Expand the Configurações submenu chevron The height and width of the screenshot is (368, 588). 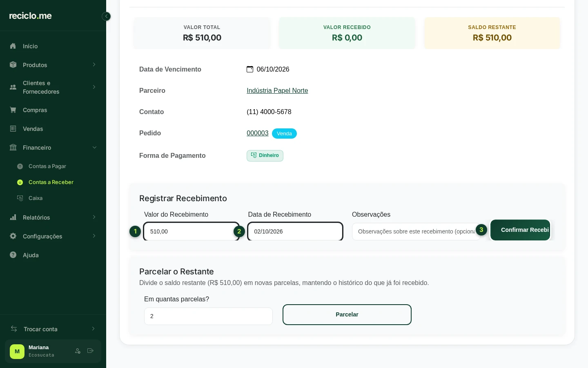pos(94,236)
